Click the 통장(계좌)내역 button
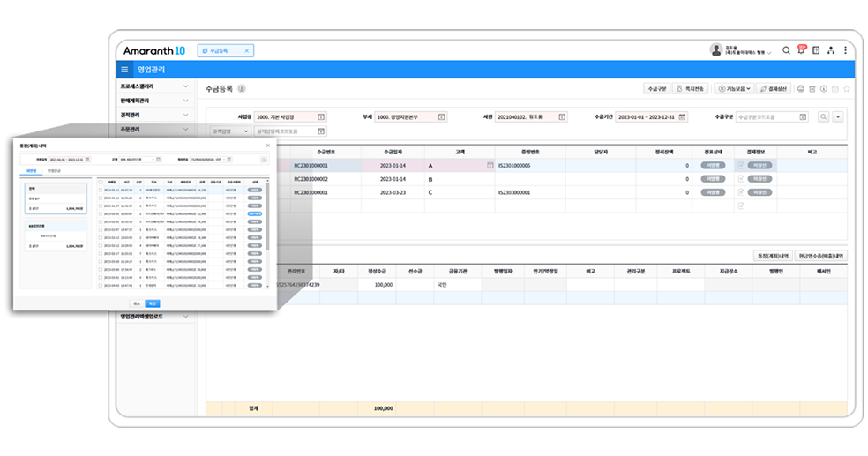 tap(773, 256)
